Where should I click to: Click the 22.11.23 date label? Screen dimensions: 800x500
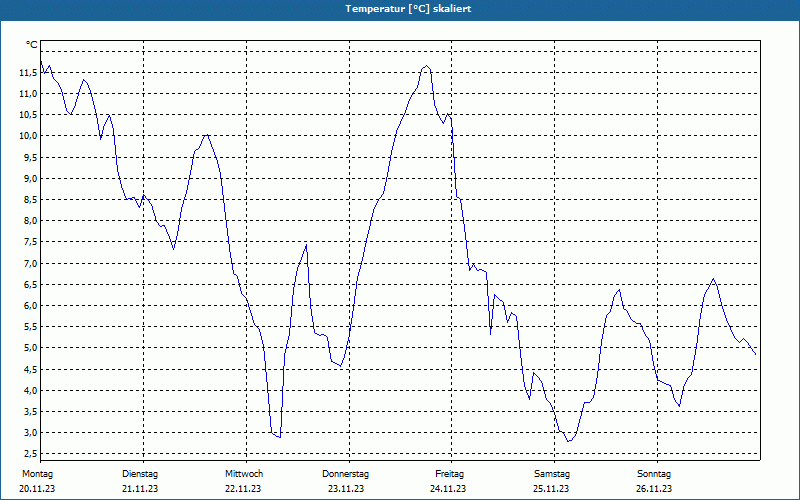pos(243,489)
